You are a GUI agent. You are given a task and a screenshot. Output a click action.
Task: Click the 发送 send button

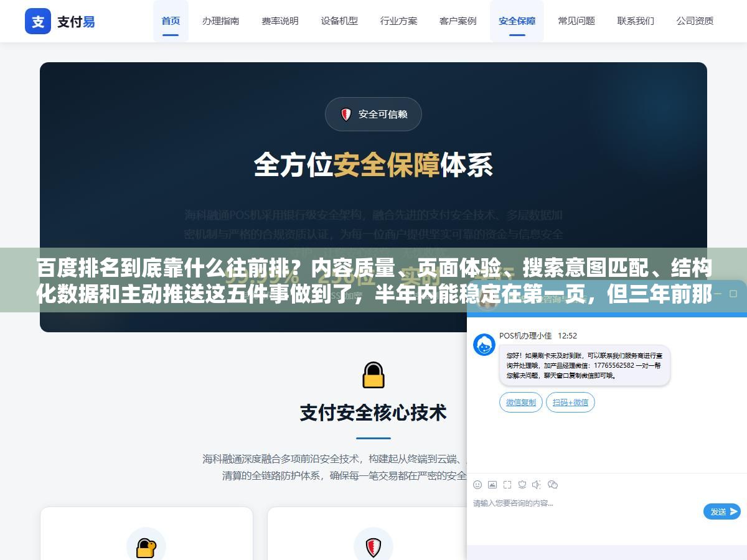point(722,511)
